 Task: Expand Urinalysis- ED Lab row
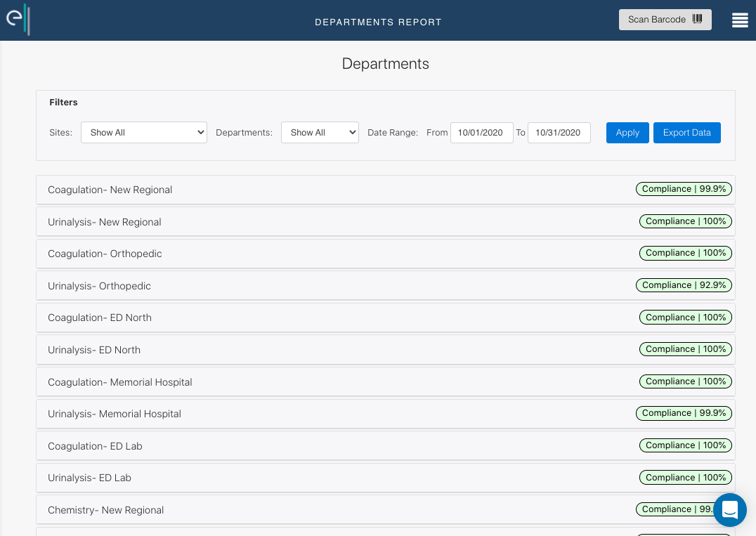385,478
